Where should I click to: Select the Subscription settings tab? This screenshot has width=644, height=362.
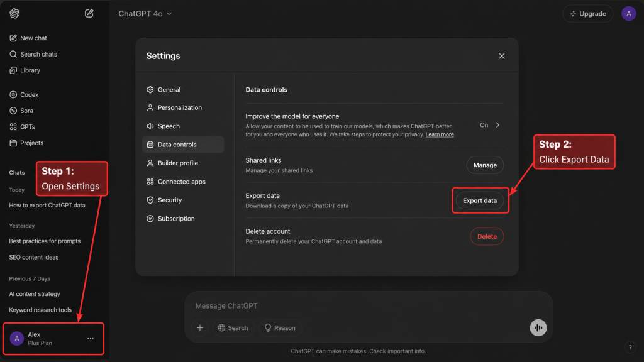tap(183, 218)
